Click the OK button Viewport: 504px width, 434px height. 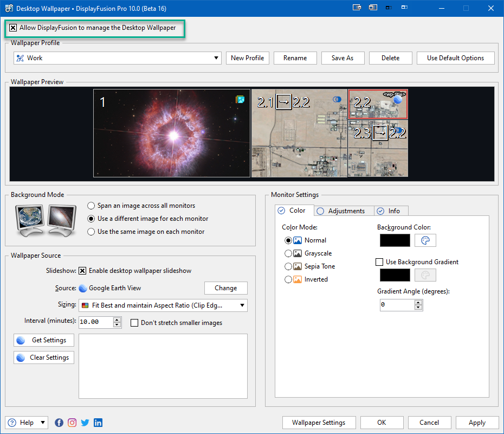382,423
